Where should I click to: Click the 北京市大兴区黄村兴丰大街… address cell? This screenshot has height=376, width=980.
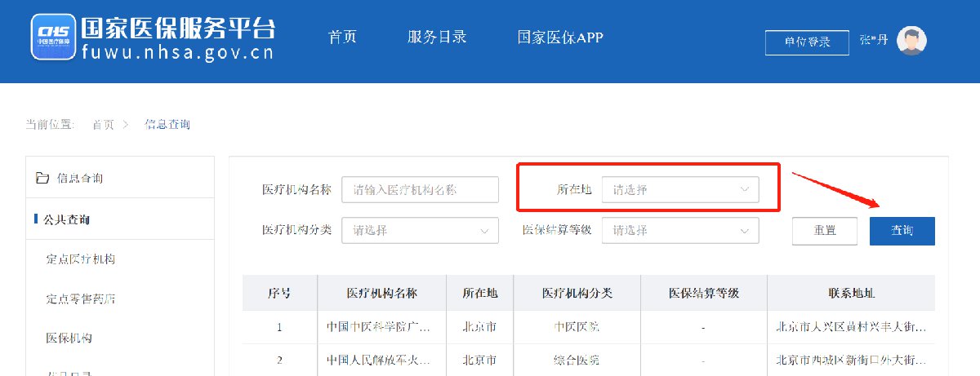tap(851, 327)
